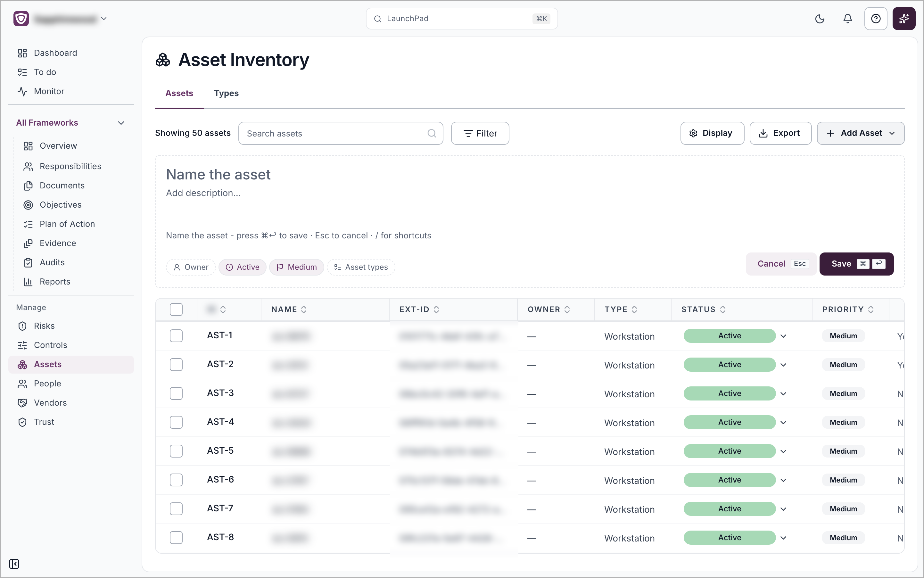Select the checkbox for AST-3
Screen dimensions: 924x578
click(x=176, y=393)
